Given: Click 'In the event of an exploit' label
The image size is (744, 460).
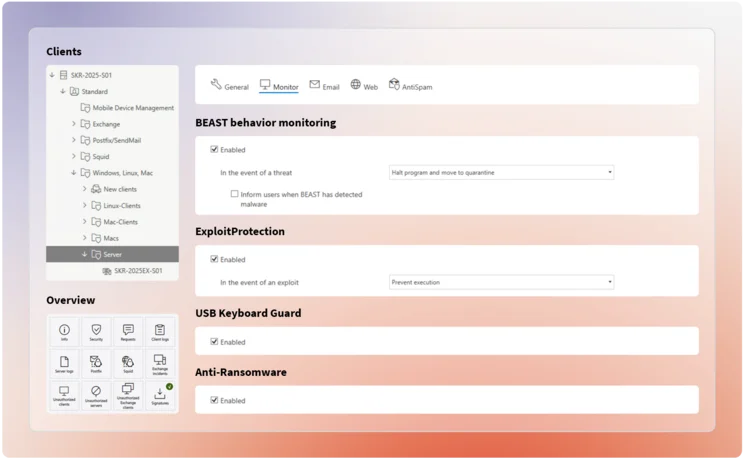Looking at the screenshot, I should point(260,282).
